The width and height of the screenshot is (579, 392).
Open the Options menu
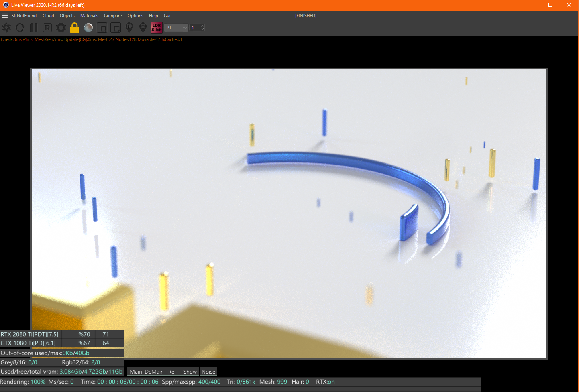click(x=135, y=16)
